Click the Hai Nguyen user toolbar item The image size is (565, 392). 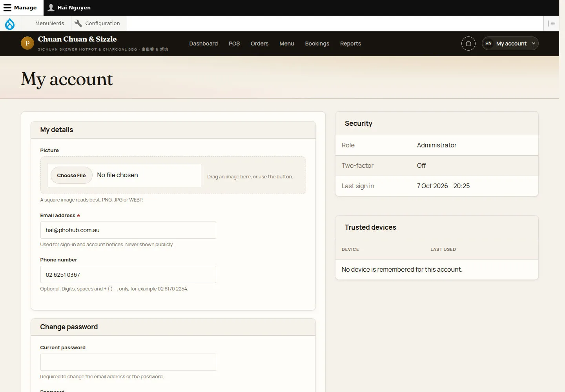[69, 7]
